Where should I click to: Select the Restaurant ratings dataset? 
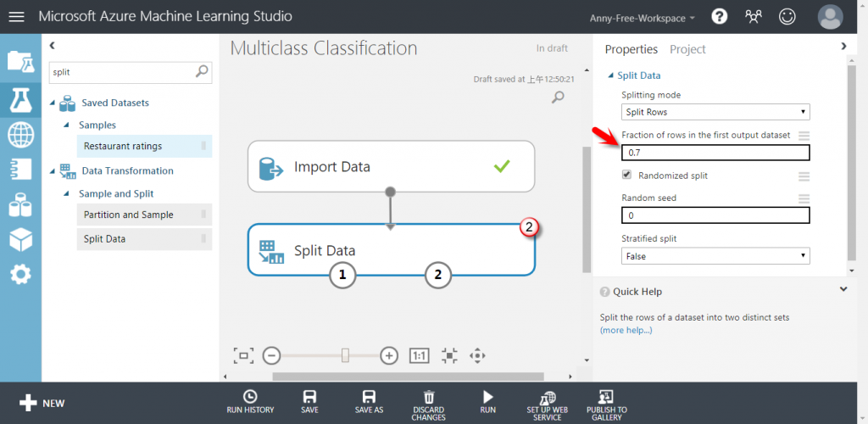click(144, 146)
